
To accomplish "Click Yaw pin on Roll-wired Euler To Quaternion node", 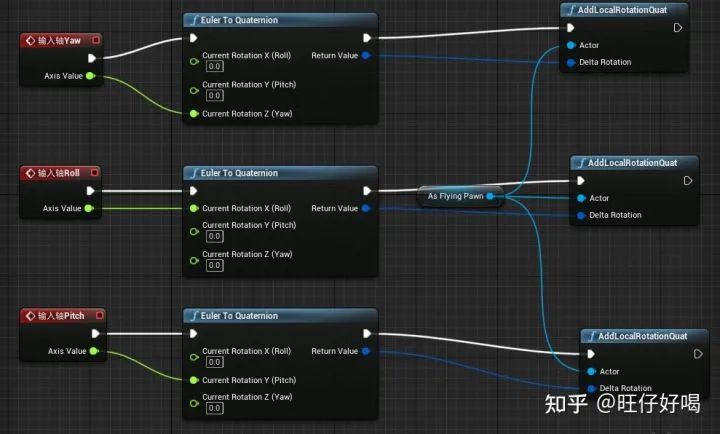I will 194,260.
